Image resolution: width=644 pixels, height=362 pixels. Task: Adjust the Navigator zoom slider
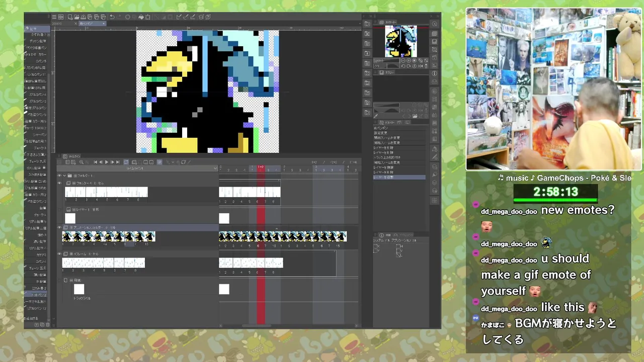tap(386, 60)
